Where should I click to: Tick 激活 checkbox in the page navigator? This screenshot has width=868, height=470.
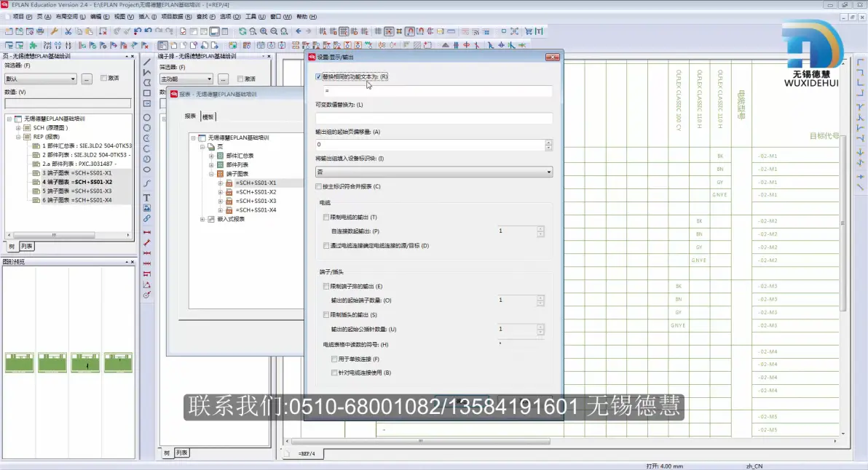click(103, 78)
